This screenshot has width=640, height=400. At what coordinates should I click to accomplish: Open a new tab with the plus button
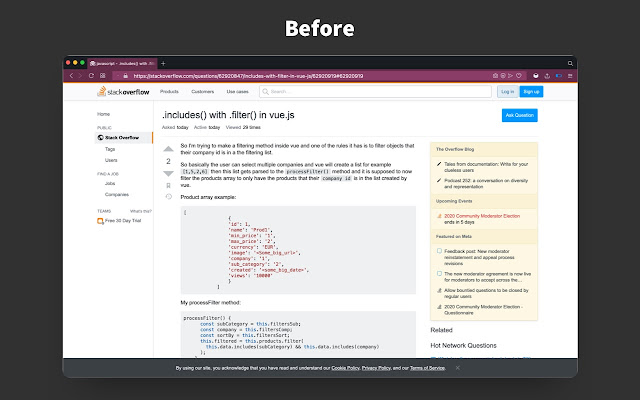(x=163, y=63)
